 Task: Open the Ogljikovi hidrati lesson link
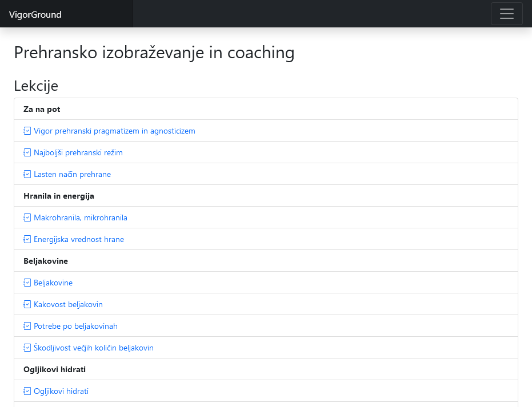coord(61,391)
